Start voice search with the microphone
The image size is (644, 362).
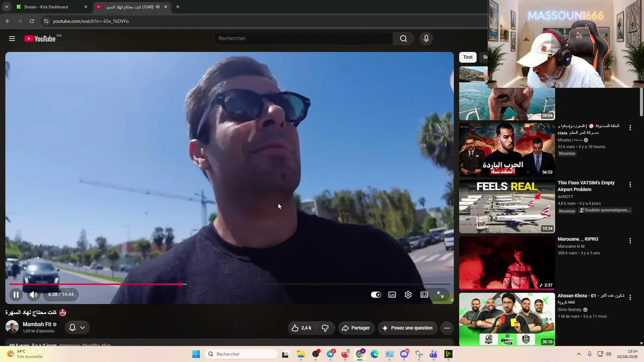[x=426, y=39]
